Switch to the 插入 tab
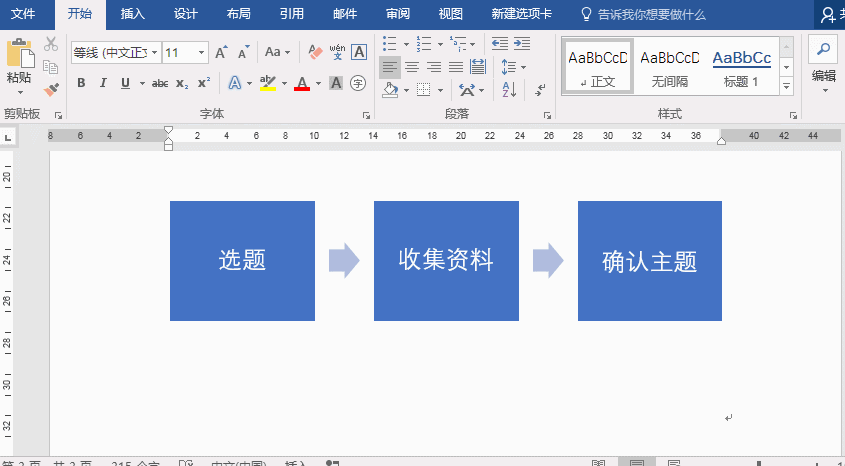This screenshot has height=466, width=845. coord(132,14)
